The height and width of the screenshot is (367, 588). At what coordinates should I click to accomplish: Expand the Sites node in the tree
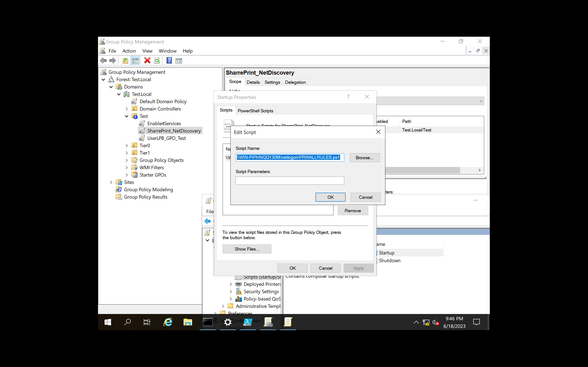(x=111, y=182)
